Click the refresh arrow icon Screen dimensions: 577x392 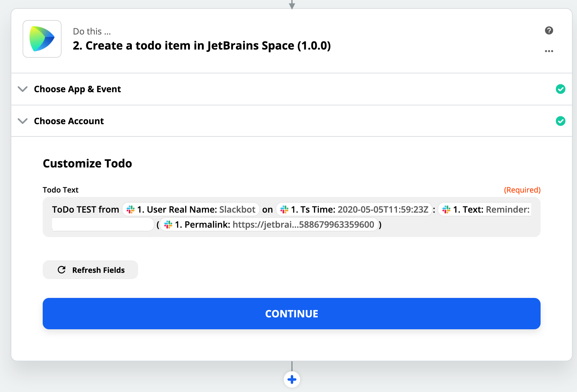pos(62,270)
